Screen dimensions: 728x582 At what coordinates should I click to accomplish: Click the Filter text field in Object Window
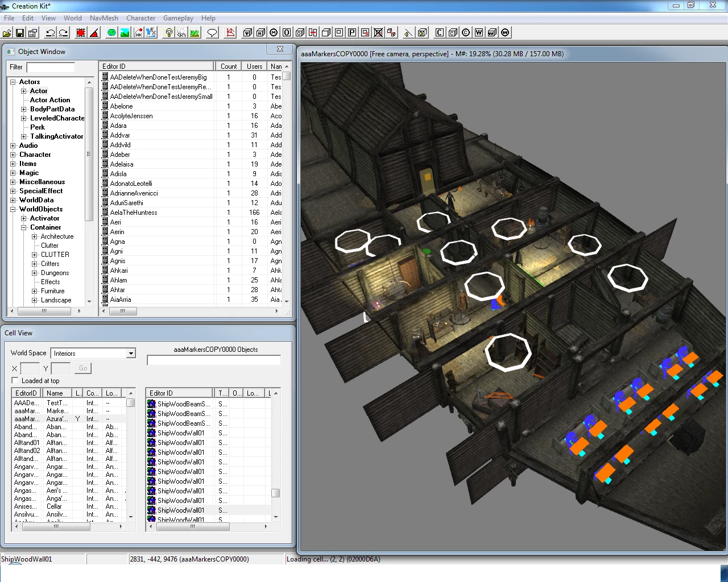coord(51,67)
